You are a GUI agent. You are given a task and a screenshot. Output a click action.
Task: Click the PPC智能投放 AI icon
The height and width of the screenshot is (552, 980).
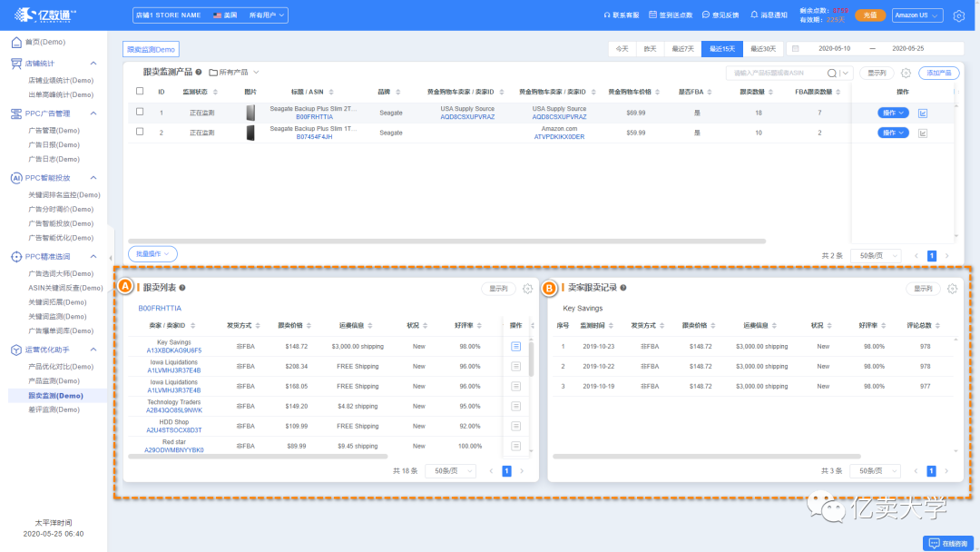click(16, 178)
